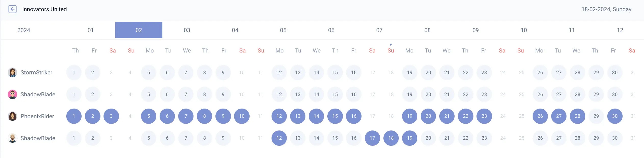The height and width of the screenshot is (158, 644).
Task: Select month 12 tab
Action: (620, 30)
